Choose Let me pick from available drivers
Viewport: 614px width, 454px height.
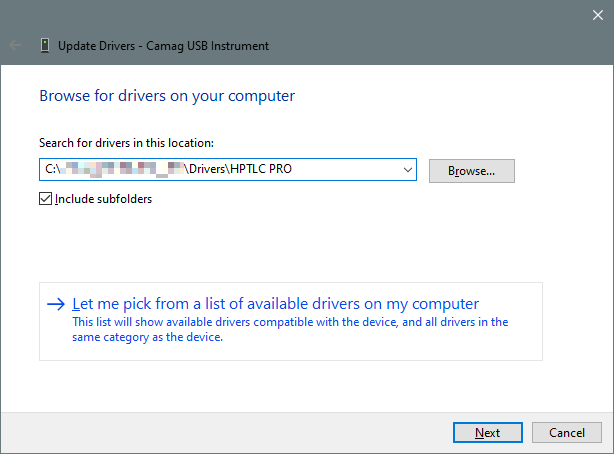coord(276,304)
